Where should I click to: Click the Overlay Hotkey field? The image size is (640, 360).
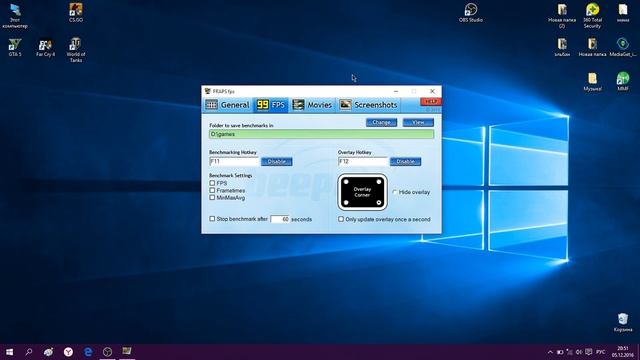pyautogui.click(x=362, y=162)
